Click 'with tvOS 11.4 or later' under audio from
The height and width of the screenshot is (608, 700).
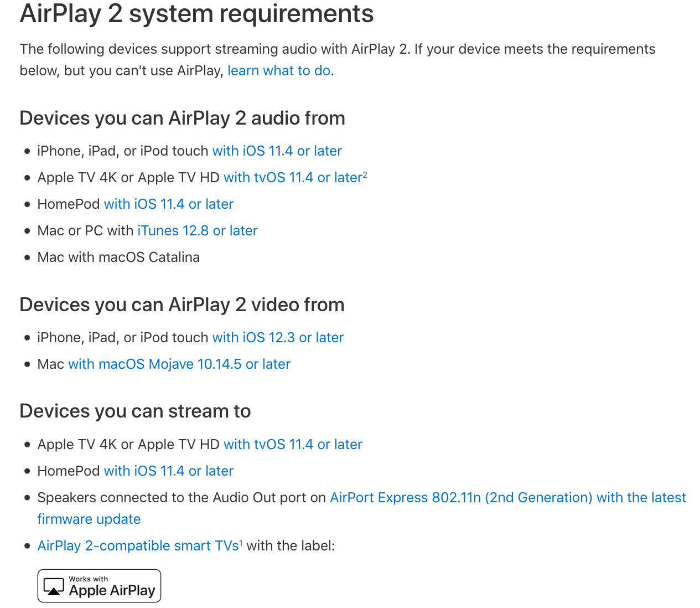coord(293,178)
